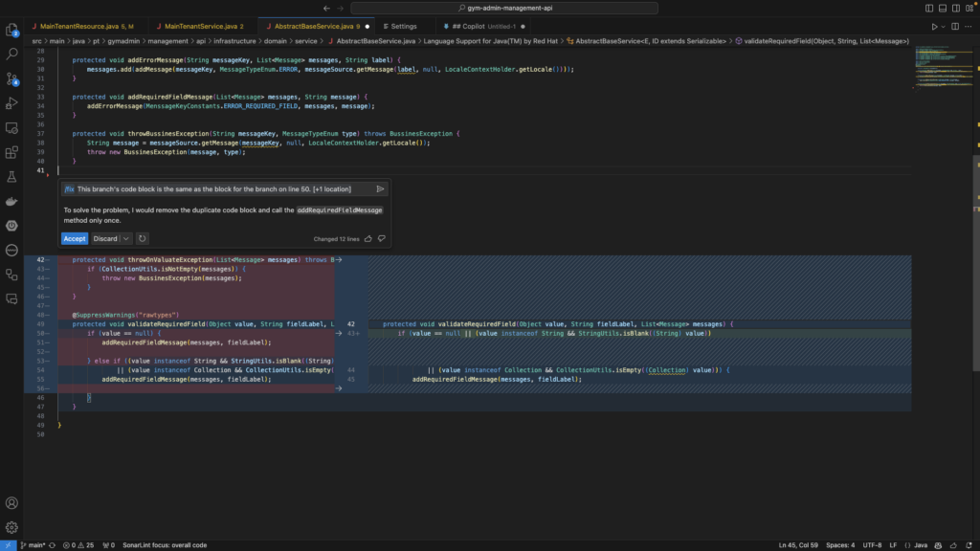This screenshot has height=551, width=980.
Task: Open the Manage gear menu
Action: tap(11, 527)
